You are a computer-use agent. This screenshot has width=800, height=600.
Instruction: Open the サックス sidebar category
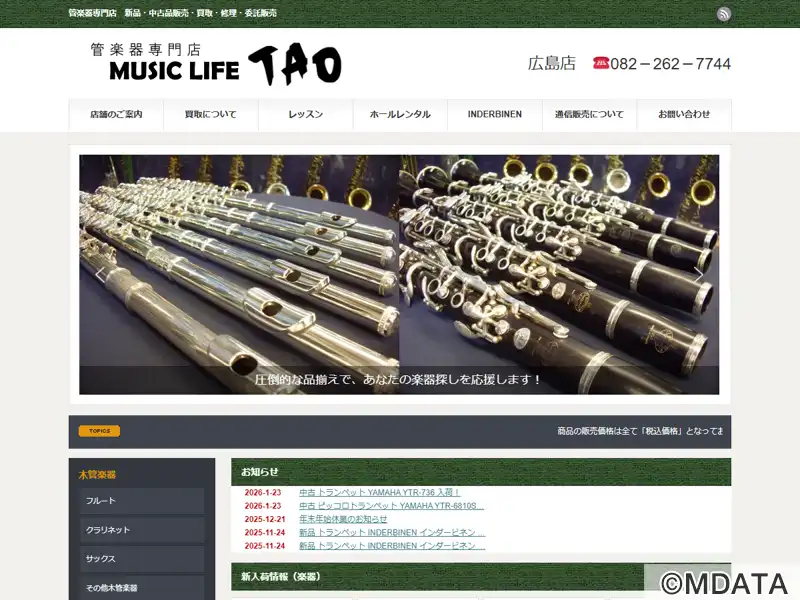point(142,559)
